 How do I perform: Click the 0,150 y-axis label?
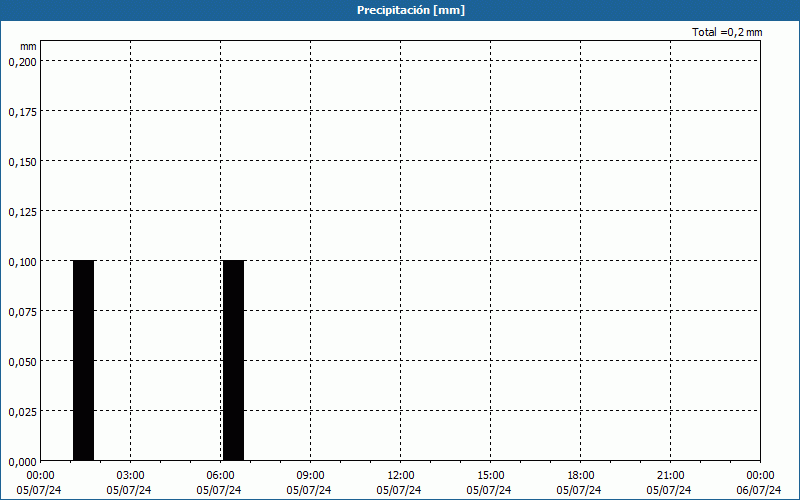click(22, 161)
